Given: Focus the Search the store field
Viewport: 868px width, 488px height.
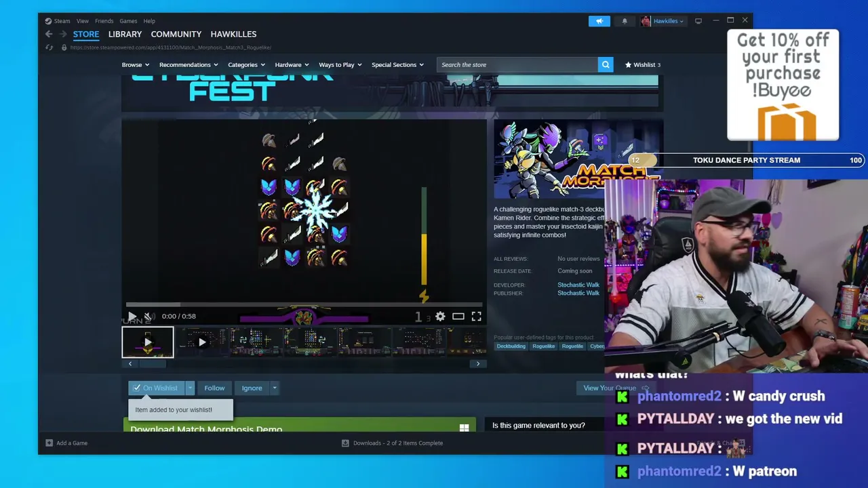Looking at the screenshot, I should (517, 64).
